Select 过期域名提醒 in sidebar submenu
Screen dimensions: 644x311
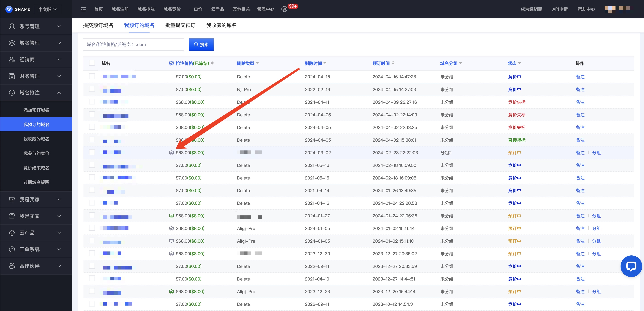coord(36,182)
